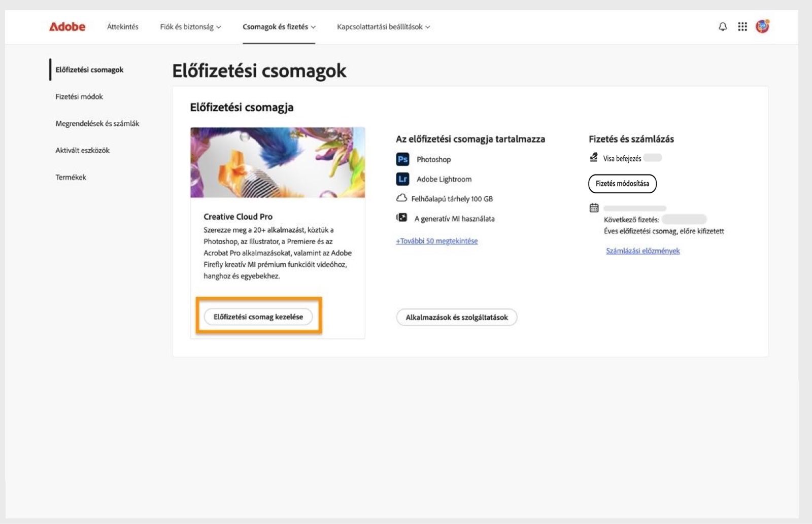Click Előfizetési csomag kezelése button
The width and height of the screenshot is (812, 524).
coord(258,317)
